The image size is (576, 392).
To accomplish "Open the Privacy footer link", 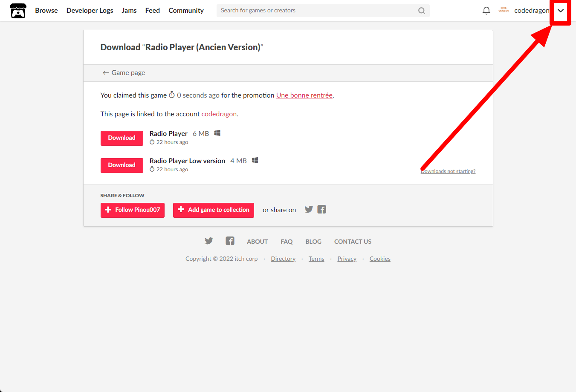I will pyautogui.click(x=347, y=259).
